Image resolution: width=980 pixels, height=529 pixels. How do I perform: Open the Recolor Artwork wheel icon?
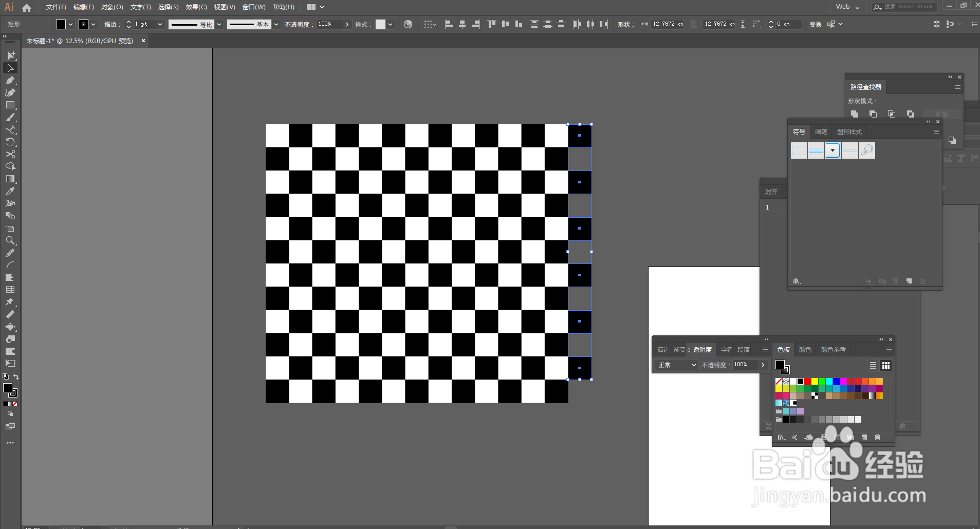[x=408, y=24]
